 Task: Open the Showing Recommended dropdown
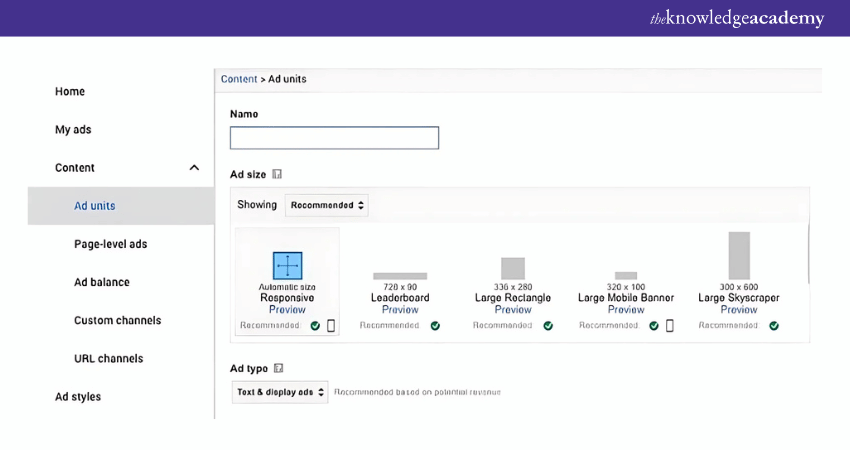[327, 205]
